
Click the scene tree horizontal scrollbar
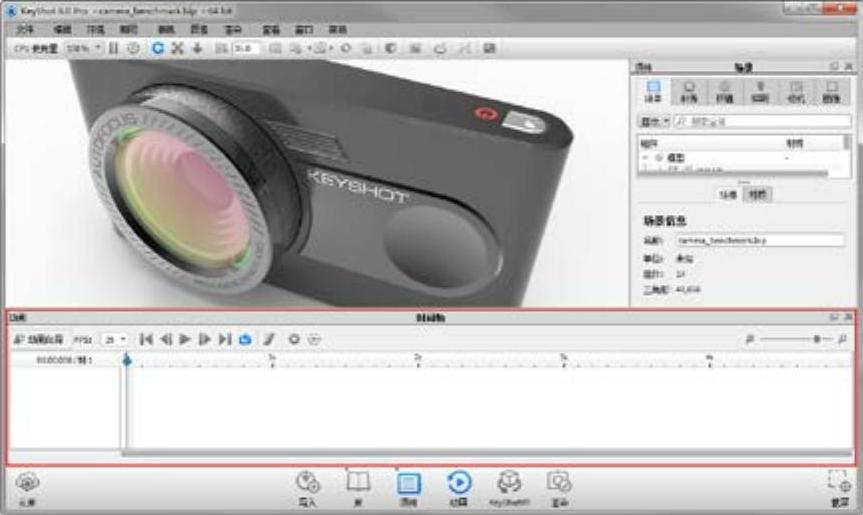click(x=733, y=173)
